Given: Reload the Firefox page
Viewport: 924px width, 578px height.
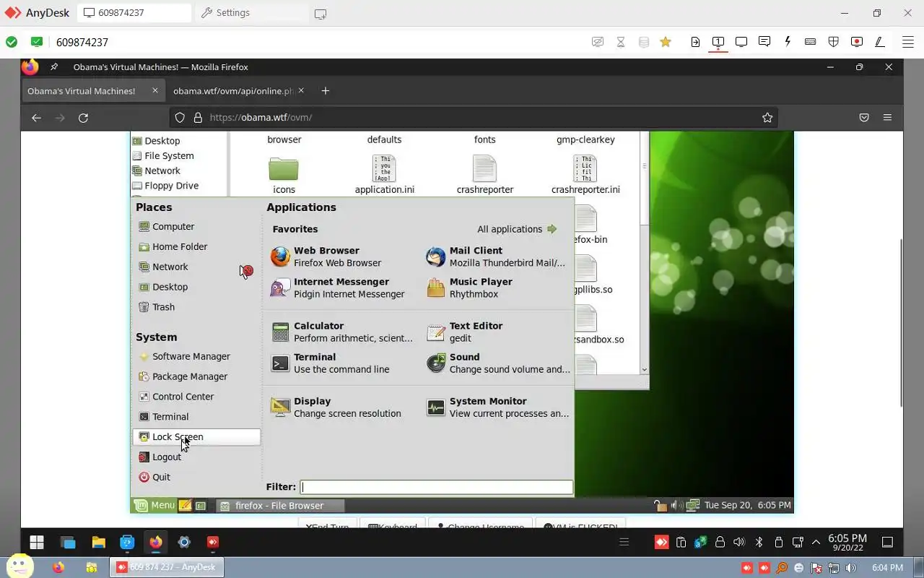Looking at the screenshot, I should pyautogui.click(x=83, y=118).
